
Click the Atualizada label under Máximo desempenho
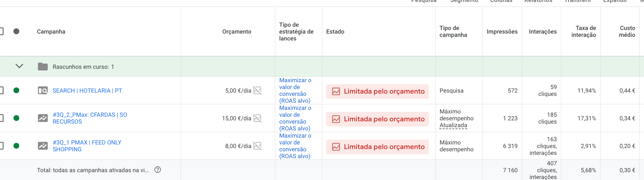453,125
